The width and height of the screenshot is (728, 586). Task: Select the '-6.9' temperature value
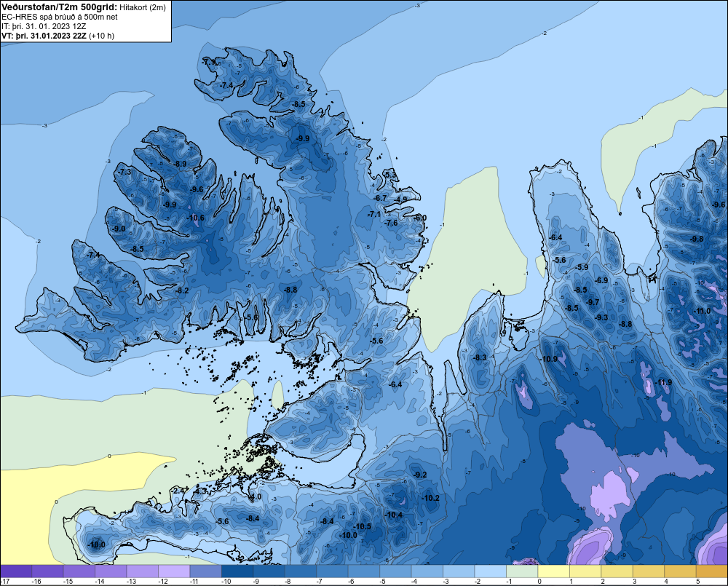pos(602,280)
